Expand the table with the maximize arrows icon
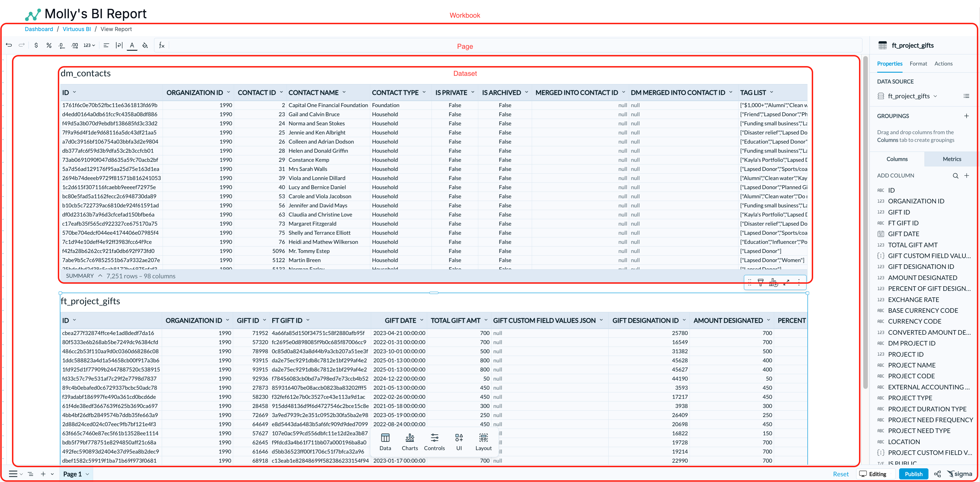The width and height of the screenshot is (980, 482). click(786, 282)
